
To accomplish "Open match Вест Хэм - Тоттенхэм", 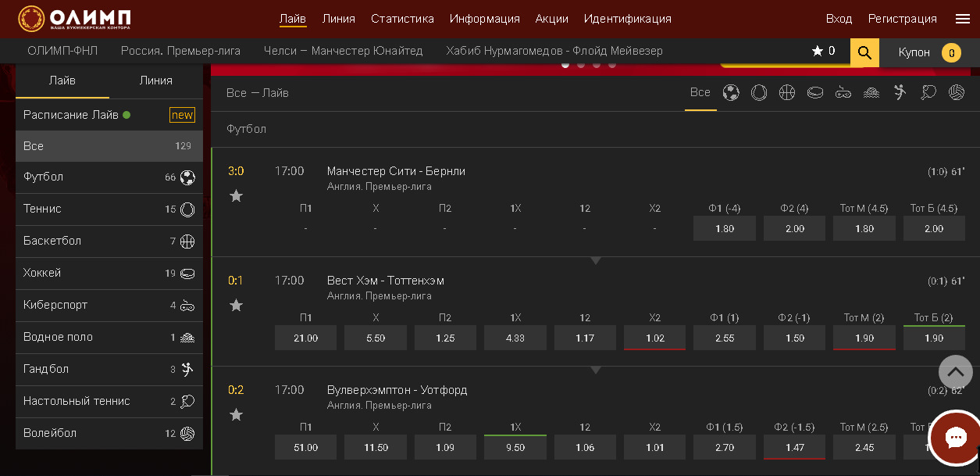I will [x=386, y=281].
